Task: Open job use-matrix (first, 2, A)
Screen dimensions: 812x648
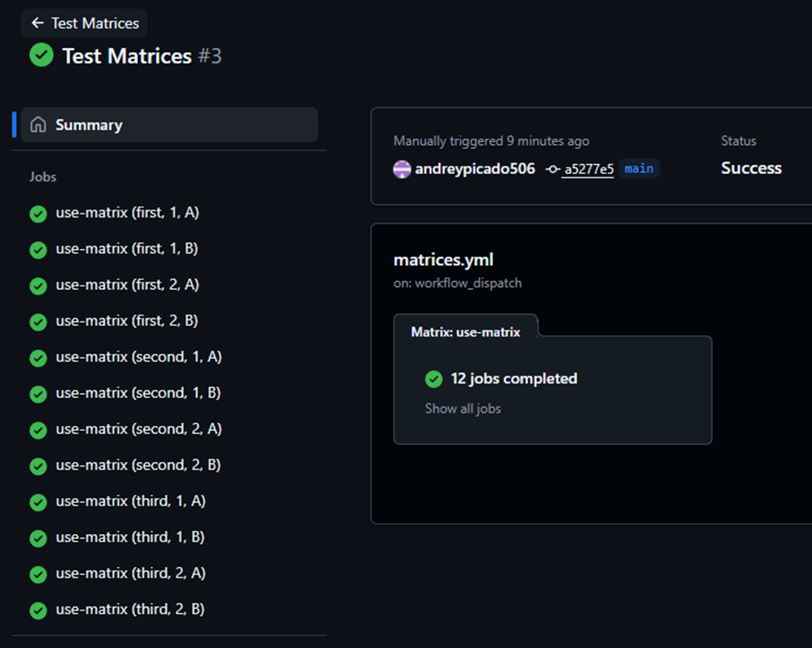Action: click(x=127, y=285)
